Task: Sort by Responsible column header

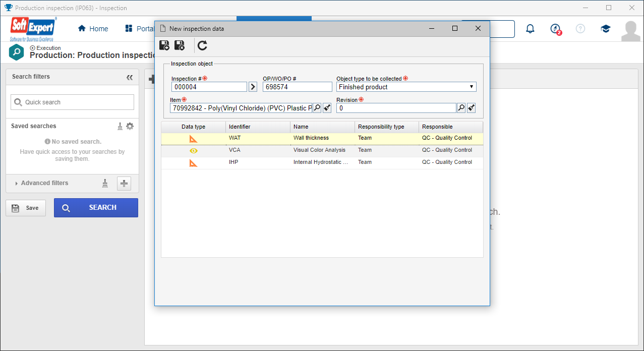Action: click(x=451, y=127)
